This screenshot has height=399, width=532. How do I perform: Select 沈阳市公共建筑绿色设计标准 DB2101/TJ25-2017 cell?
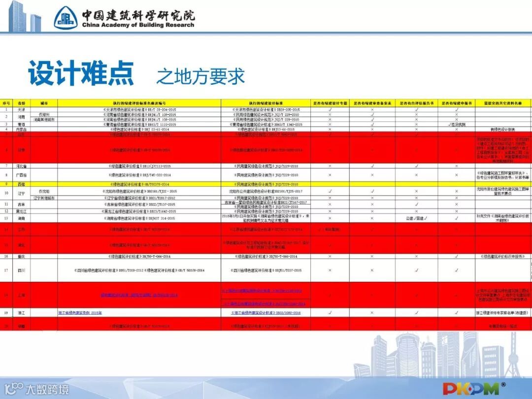(266, 191)
